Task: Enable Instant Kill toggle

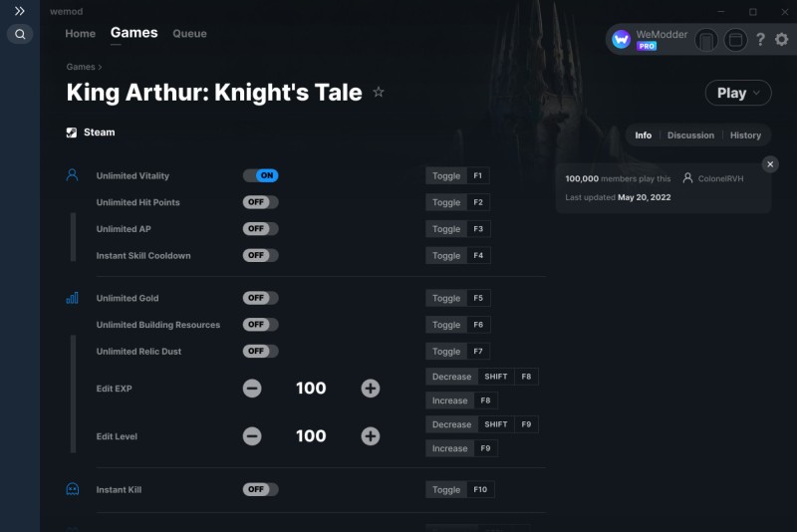Action: coord(260,489)
